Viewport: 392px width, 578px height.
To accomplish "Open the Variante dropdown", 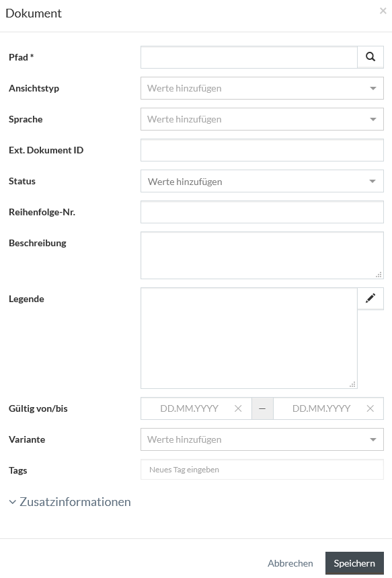I will tap(262, 439).
